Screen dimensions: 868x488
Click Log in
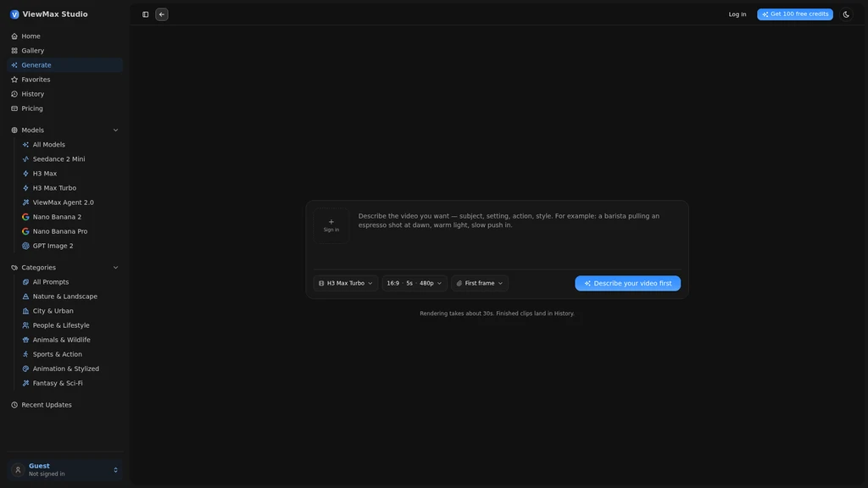pos(737,14)
